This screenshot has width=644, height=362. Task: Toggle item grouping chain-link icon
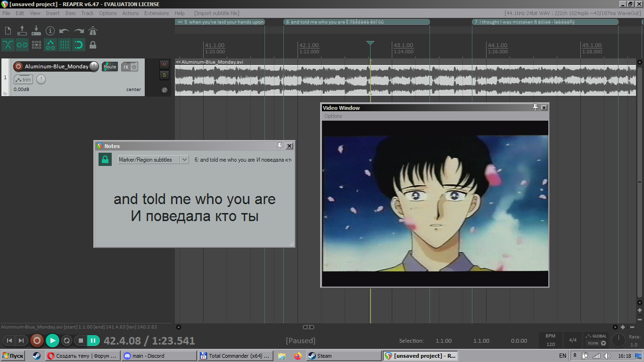(x=22, y=45)
